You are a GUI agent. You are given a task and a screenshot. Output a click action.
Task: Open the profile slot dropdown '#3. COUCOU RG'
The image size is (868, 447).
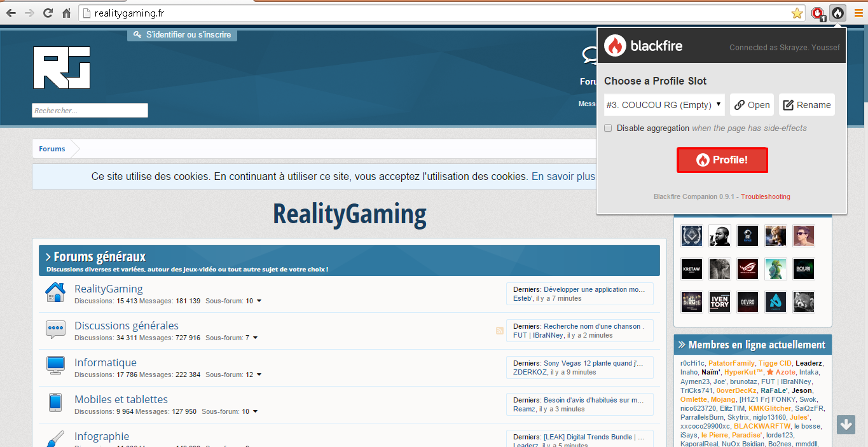tap(665, 105)
